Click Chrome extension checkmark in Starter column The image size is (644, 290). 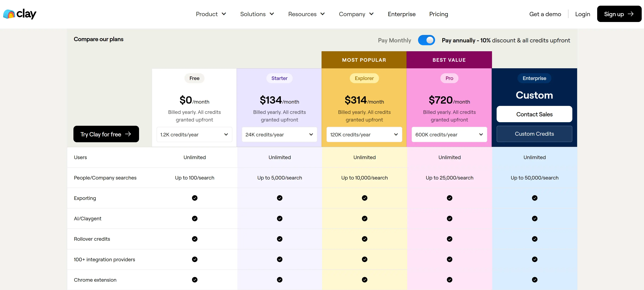point(280,280)
